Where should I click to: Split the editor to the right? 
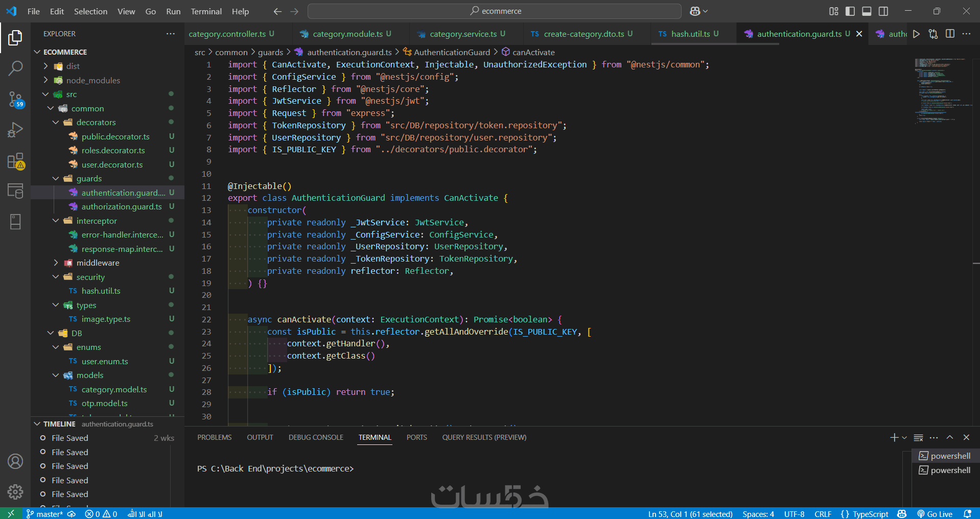pos(950,34)
